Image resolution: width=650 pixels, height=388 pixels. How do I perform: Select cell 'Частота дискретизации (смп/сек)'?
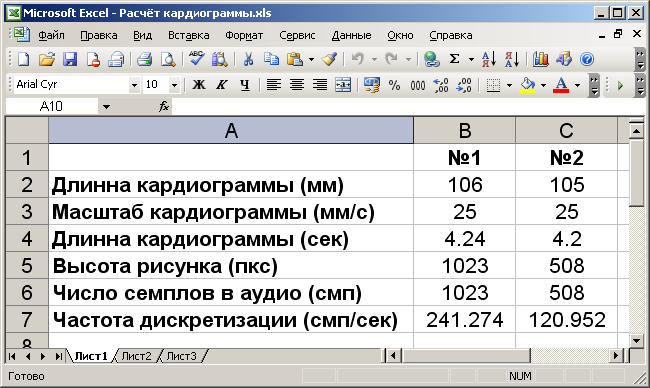point(231,320)
